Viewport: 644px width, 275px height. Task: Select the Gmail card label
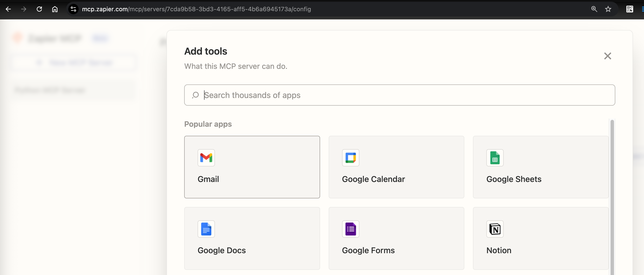coord(208,179)
